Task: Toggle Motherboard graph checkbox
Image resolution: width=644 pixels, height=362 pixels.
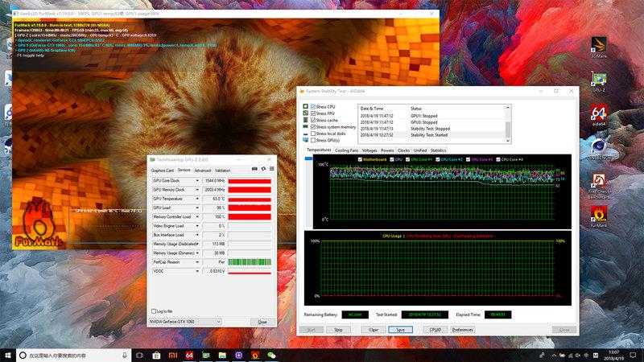Action: pyautogui.click(x=360, y=159)
